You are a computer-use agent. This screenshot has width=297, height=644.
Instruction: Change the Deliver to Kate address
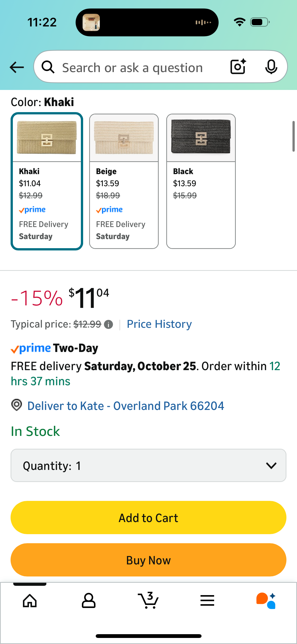click(x=125, y=406)
